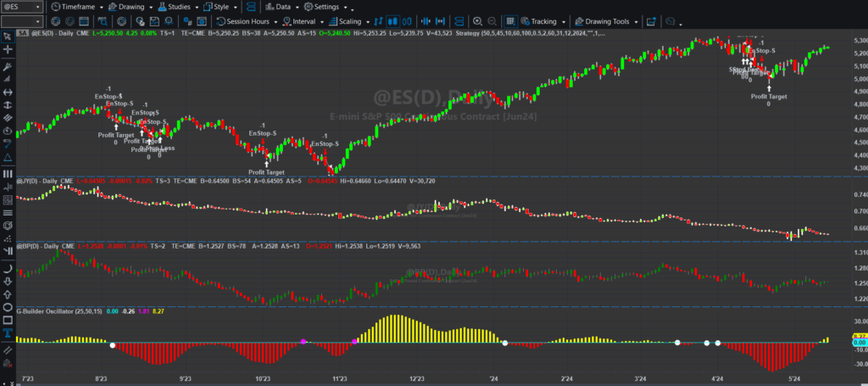Click the zoom in magnifier icon
This screenshot has width=868, height=386.
pyautogui.click(x=479, y=21)
